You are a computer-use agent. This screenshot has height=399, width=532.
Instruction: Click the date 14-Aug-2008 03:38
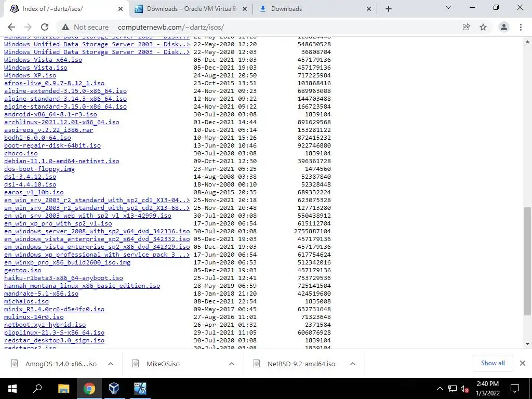[x=225, y=177]
